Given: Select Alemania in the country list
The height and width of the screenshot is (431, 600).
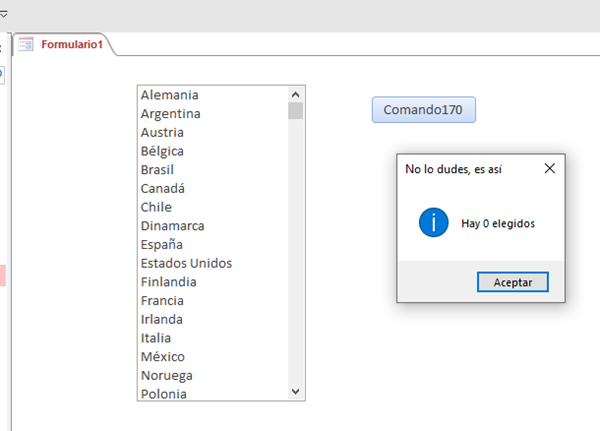Looking at the screenshot, I should pos(212,95).
